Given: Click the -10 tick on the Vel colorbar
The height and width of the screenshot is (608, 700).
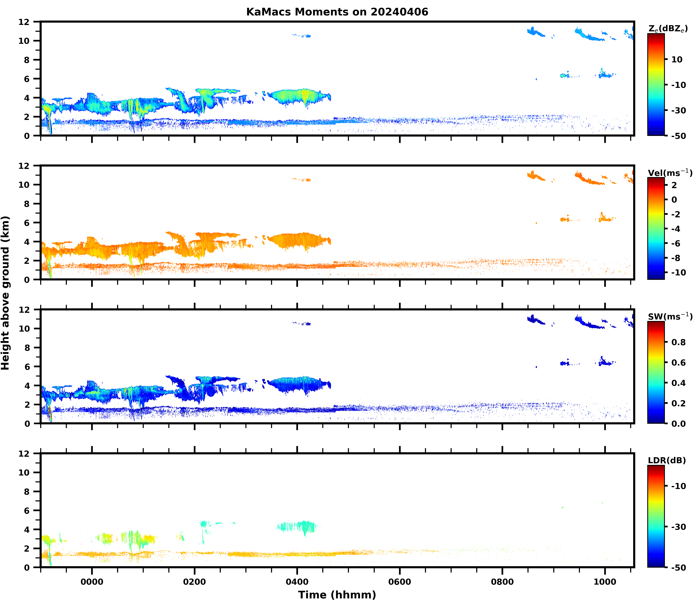Looking at the screenshot, I should click(678, 273).
